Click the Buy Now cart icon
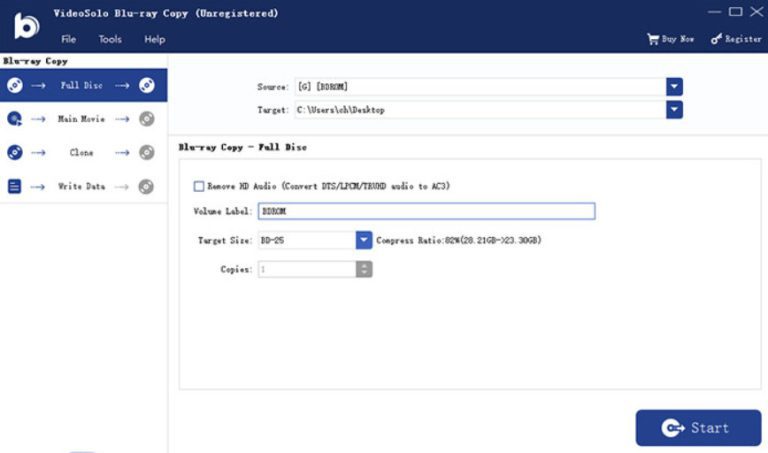Screen dimensions: 768x453 coord(653,39)
